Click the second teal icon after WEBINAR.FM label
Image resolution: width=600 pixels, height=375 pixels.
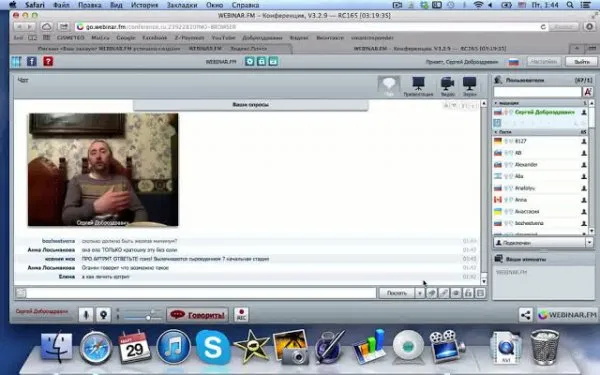point(261,61)
